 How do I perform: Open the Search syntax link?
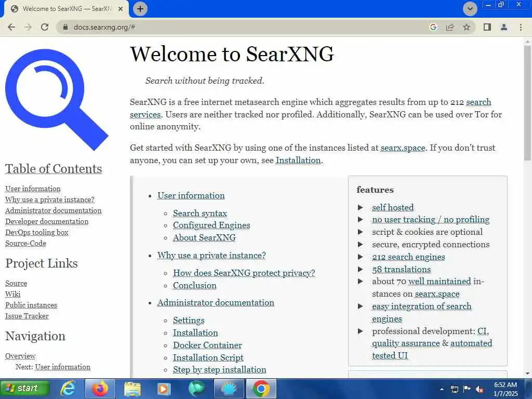[x=200, y=213]
